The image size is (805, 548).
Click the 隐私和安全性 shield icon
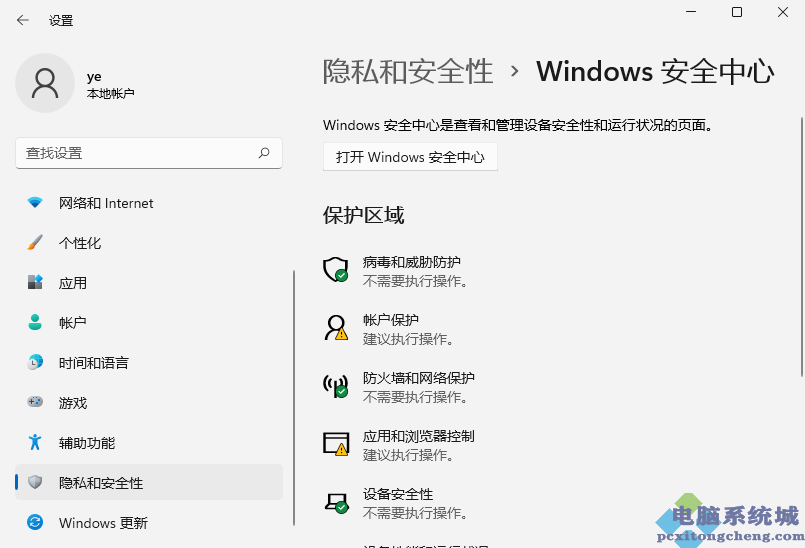coord(35,482)
